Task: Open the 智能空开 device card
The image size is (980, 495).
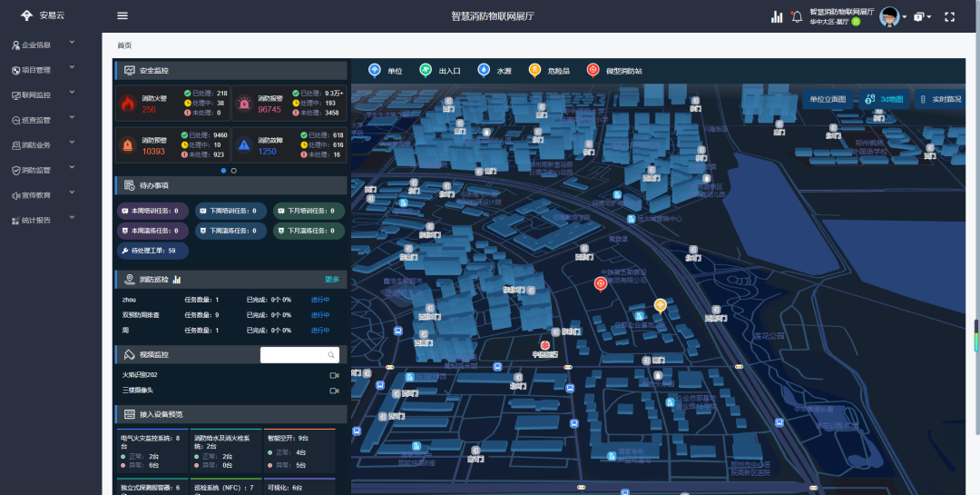Action: 299,450
